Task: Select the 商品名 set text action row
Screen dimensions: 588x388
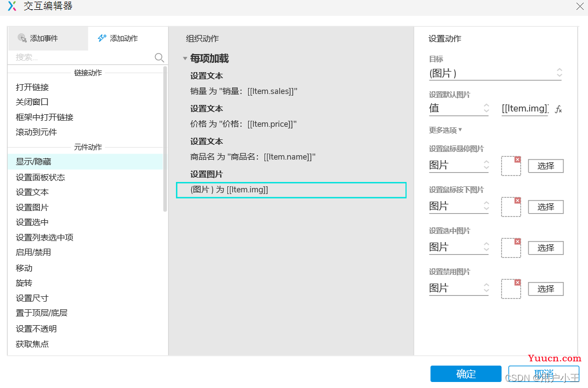Action: [x=253, y=157]
